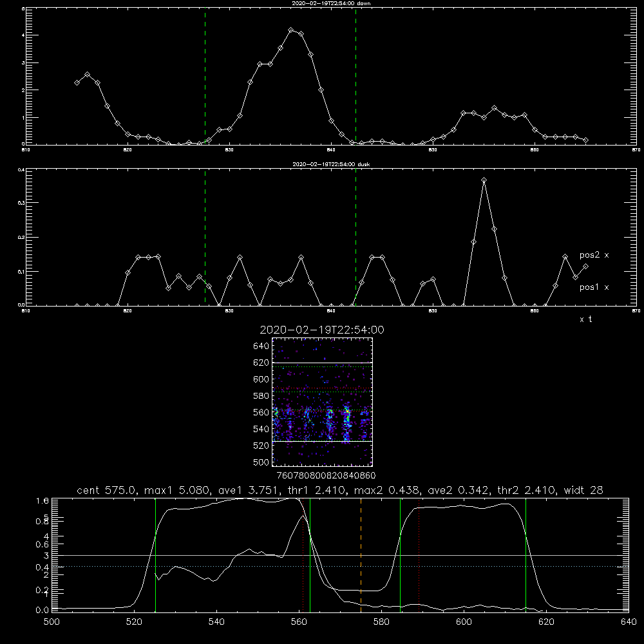The width and height of the screenshot is (644, 644).
Task: Click the 'pos2 x' label
Action: (x=594, y=255)
